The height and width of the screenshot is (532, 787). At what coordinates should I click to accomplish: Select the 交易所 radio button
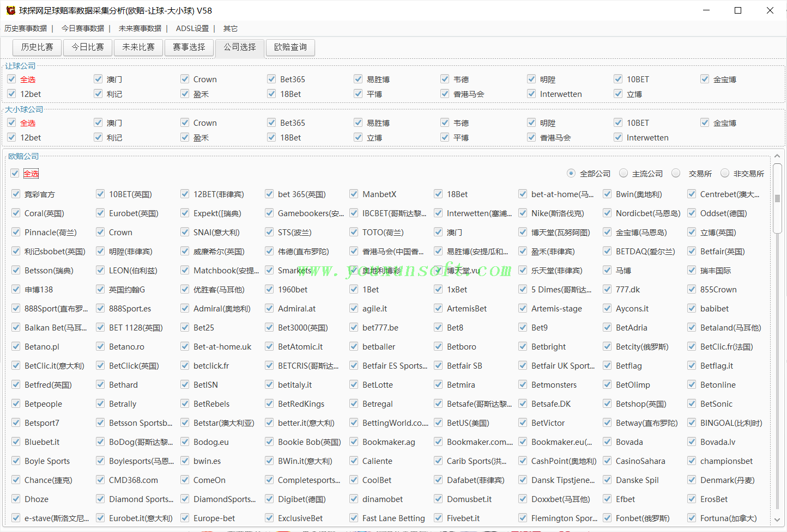tap(676, 173)
